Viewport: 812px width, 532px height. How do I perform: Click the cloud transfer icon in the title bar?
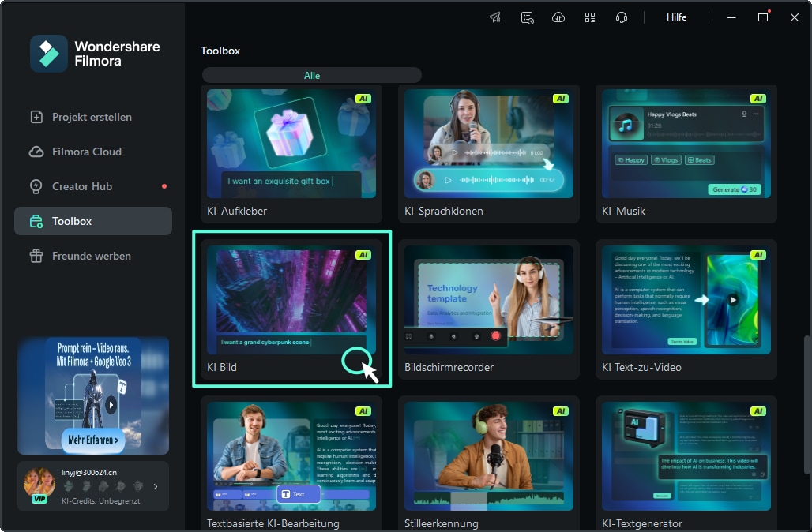pyautogui.click(x=558, y=17)
